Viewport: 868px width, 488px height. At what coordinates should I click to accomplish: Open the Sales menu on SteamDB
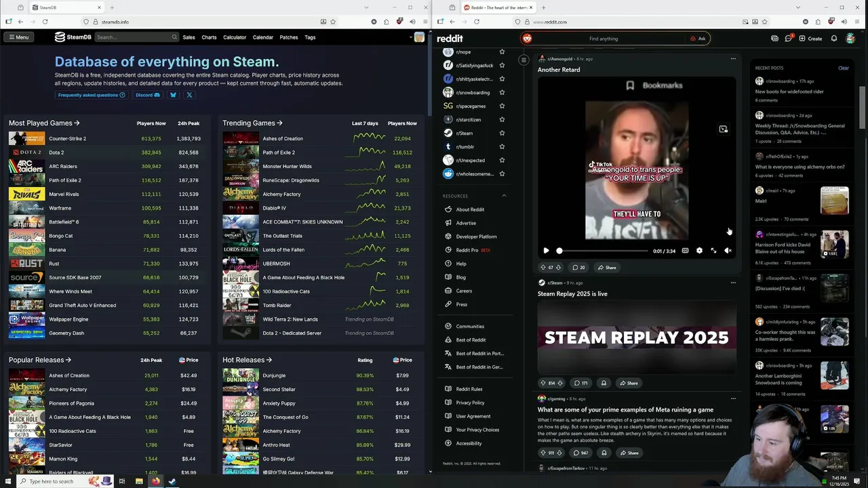[x=189, y=37]
